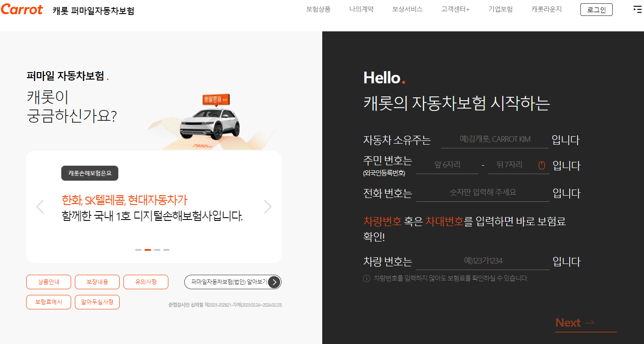Click the Hello heading text
644x344 pixels.
[384, 78]
